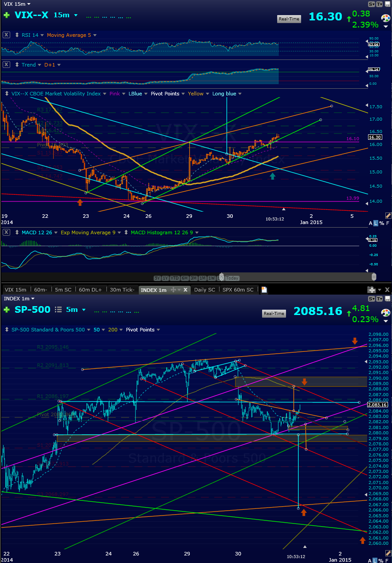Toggle the 1Y time range

click(x=165, y=278)
